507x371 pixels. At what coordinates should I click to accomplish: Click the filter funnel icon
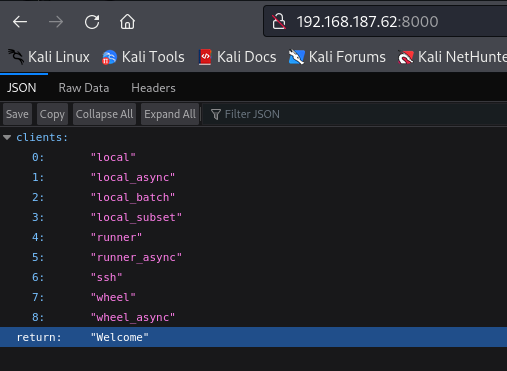tap(216, 114)
